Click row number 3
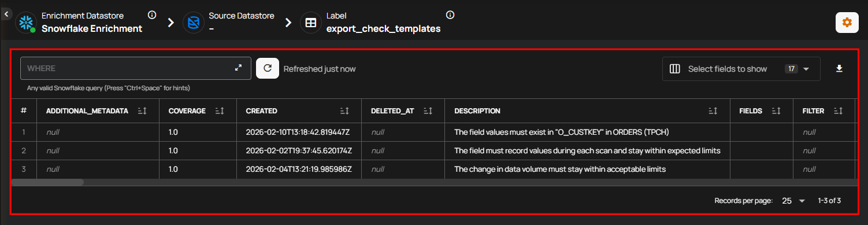868x225 pixels. click(24, 169)
